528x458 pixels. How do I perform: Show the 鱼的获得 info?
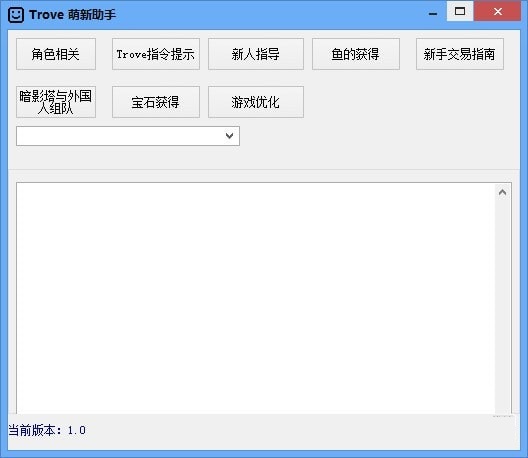(356, 54)
